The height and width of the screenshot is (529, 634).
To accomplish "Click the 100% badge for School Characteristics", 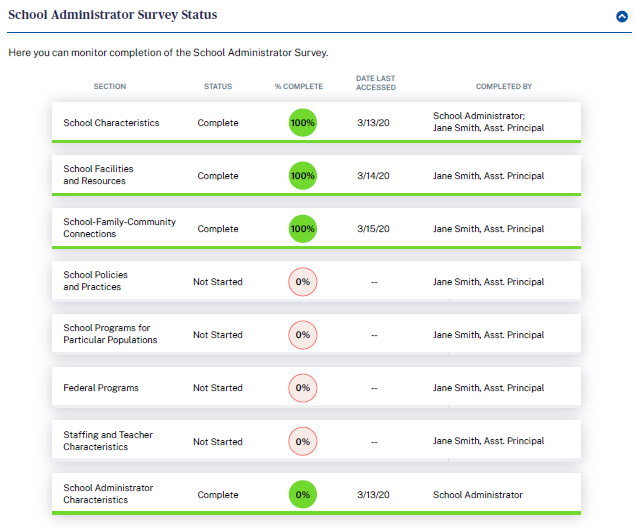I will pos(302,123).
